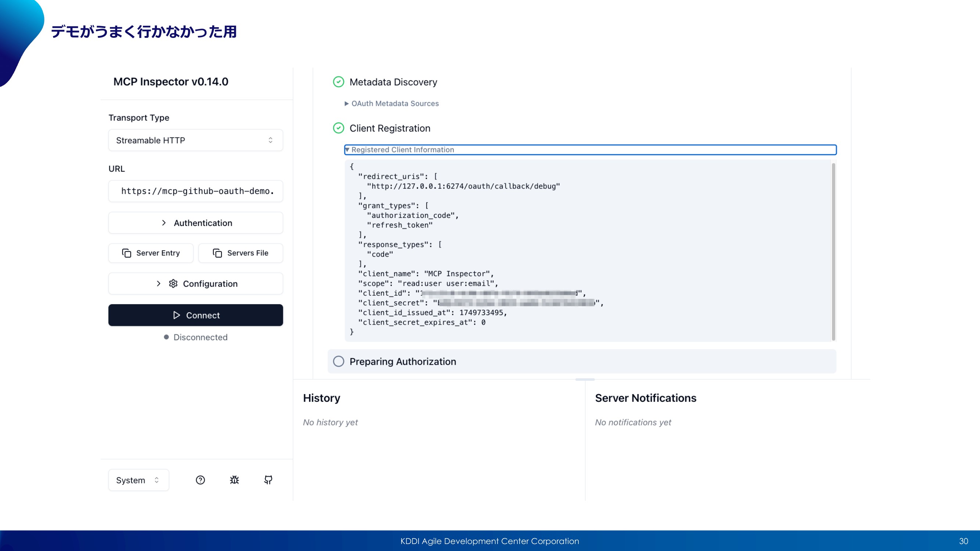980x551 pixels.
Task: Click the "grant_types" key line
Action: [394, 206]
